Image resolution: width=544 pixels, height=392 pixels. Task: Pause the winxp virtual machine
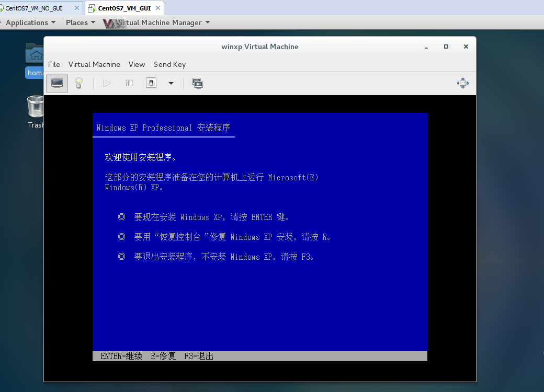[129, 83]
